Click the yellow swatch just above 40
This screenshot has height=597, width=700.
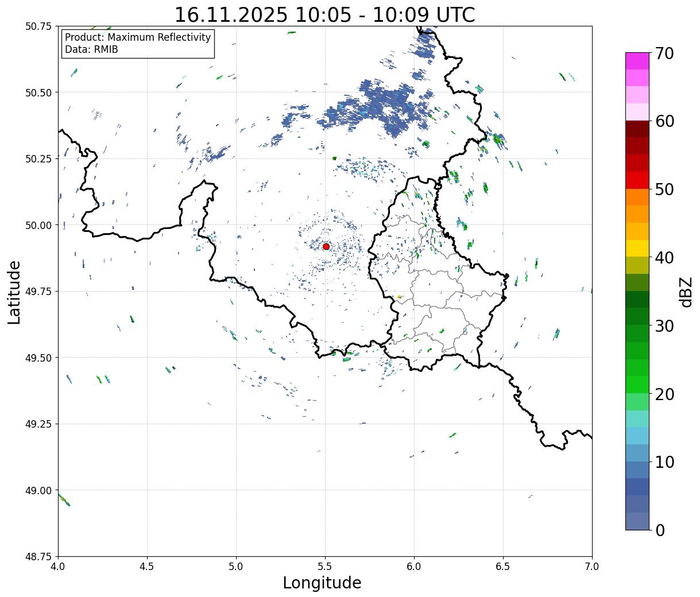[x=637, y=249]
